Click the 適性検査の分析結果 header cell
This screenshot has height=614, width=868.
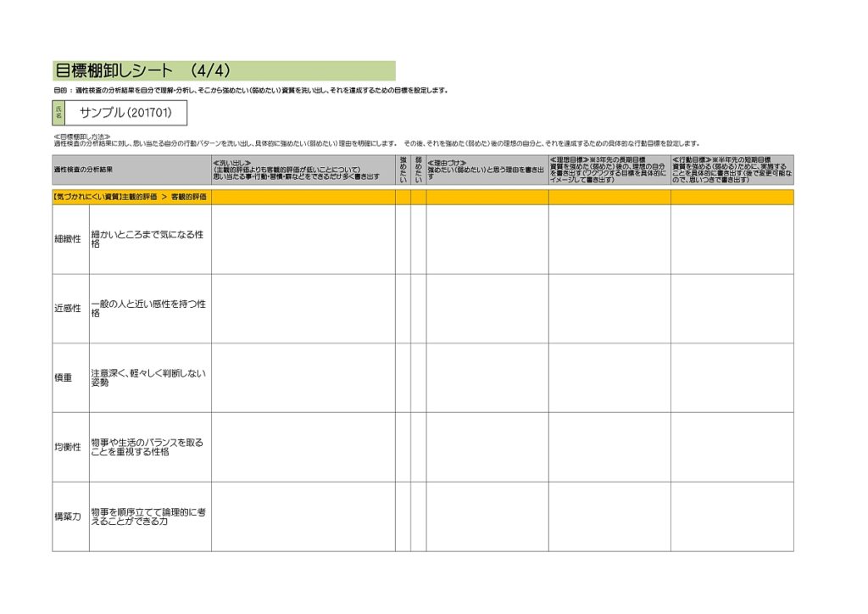[x=131, y=170]
